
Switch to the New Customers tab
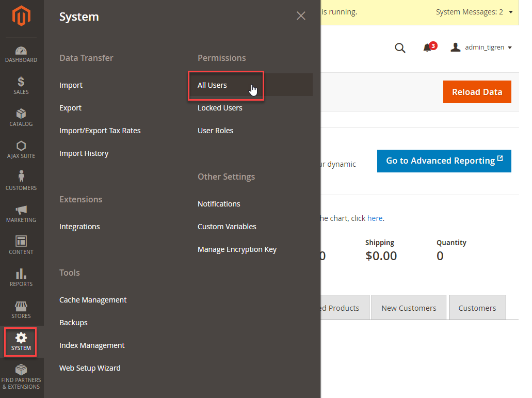[409, 308]
